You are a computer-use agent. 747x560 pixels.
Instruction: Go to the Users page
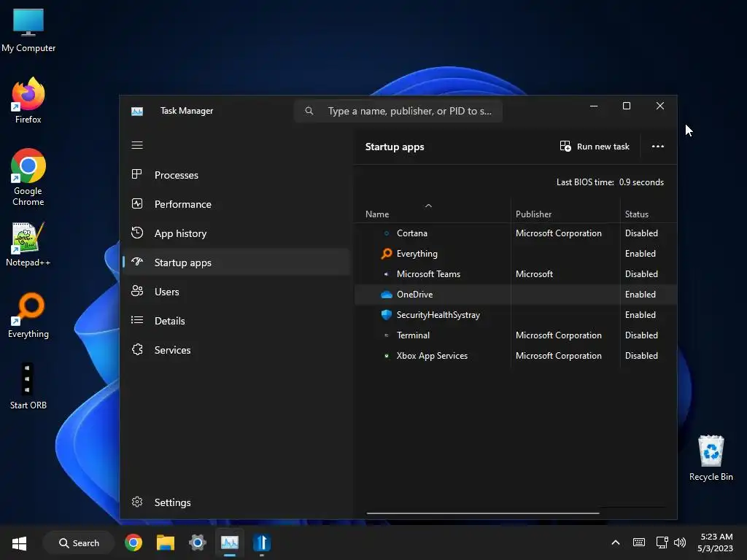237,292
